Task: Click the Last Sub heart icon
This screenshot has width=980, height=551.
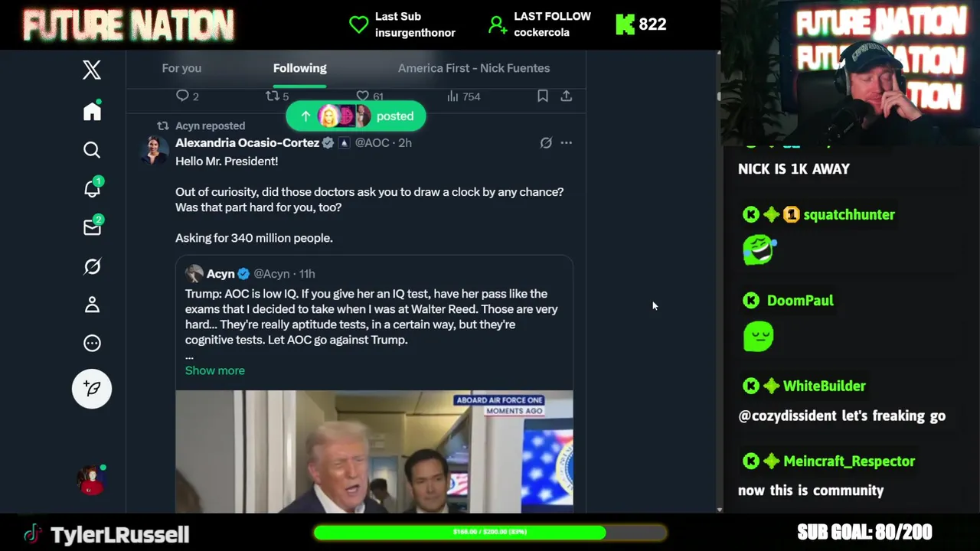Action: point(358,24)
